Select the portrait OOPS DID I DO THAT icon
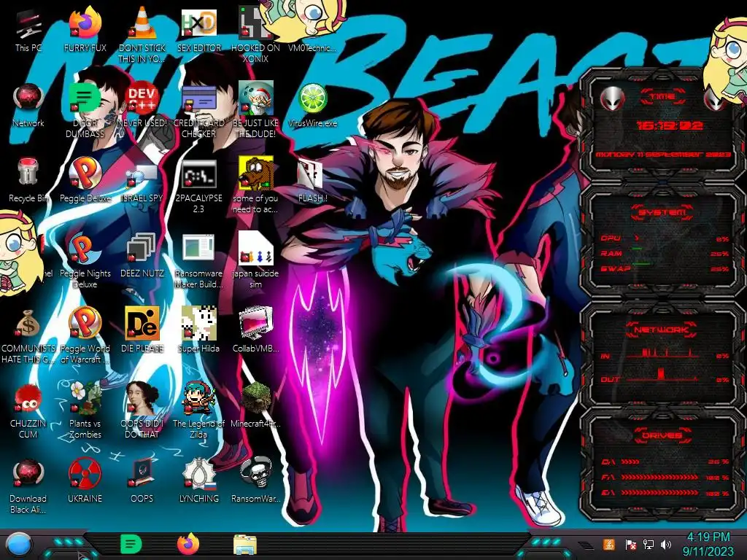The image size is (747, 560). pyautogui.click(x=142, y=411)
